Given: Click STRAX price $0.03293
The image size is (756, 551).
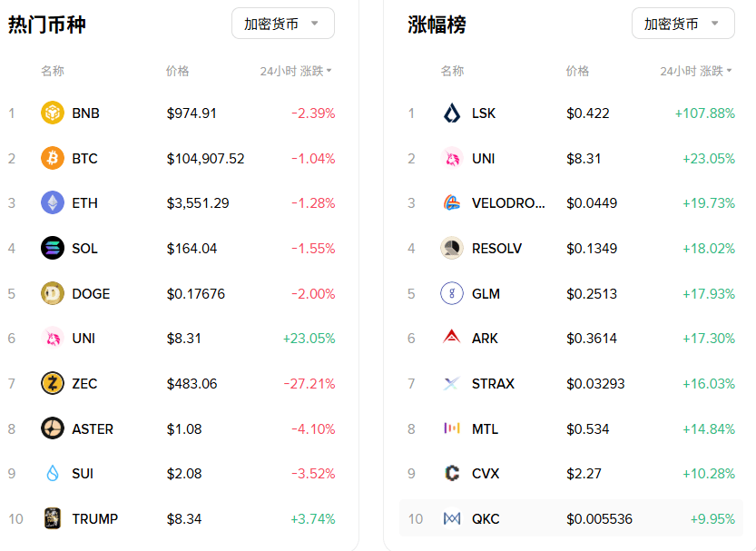Looking at the screenshot, I should click(595, 384).
